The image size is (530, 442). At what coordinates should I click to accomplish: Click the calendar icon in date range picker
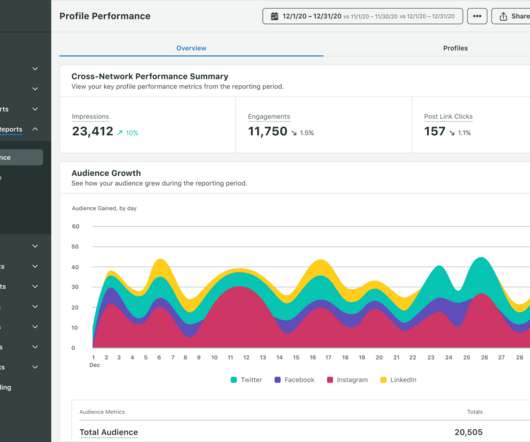[274, 16]
